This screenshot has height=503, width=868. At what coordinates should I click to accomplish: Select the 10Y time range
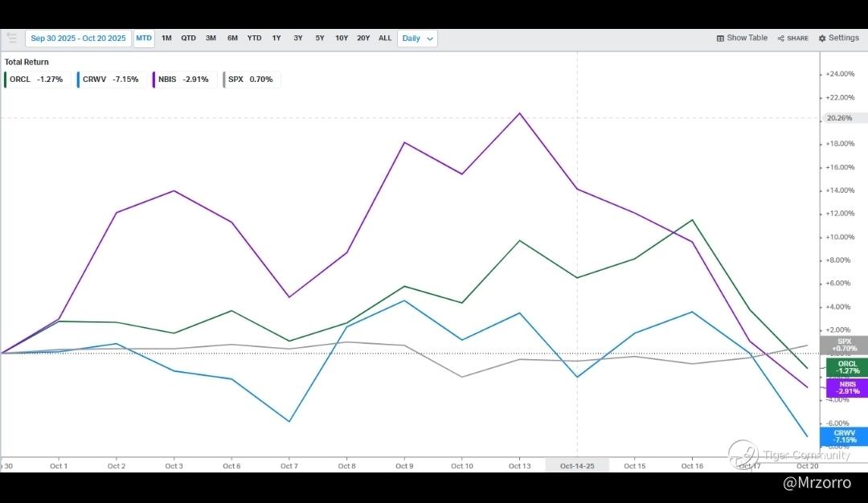tap(342, 39)
